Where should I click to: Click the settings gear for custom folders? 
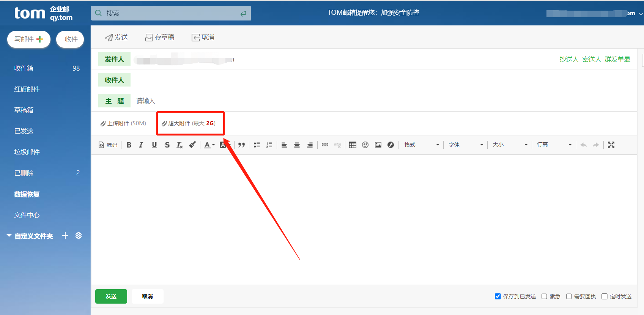[x=79, y=236]
